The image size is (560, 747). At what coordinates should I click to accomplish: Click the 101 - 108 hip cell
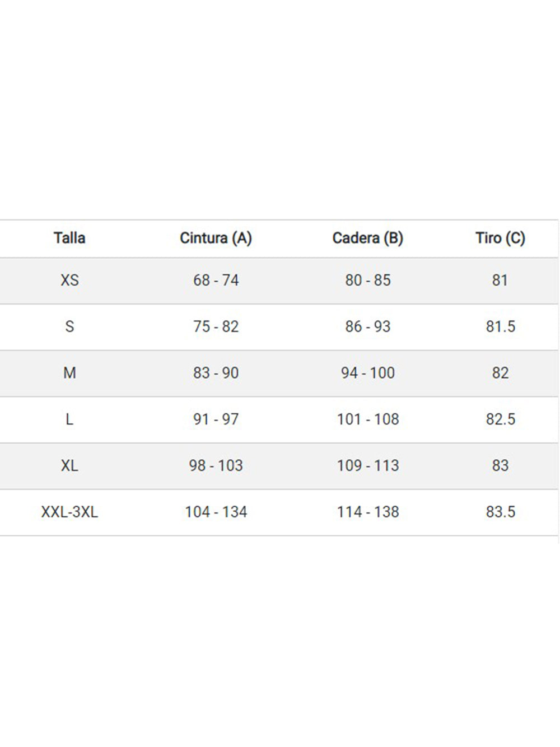click(x=368, y=419)
